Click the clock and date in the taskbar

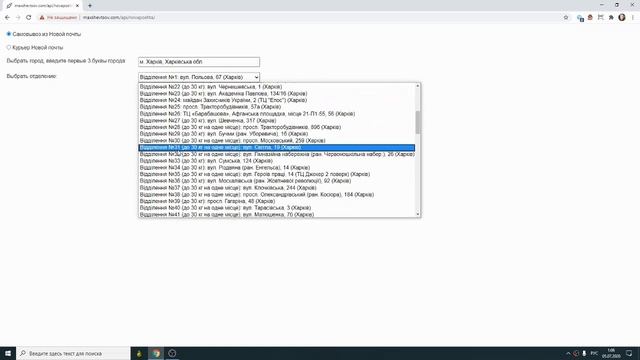611,353
